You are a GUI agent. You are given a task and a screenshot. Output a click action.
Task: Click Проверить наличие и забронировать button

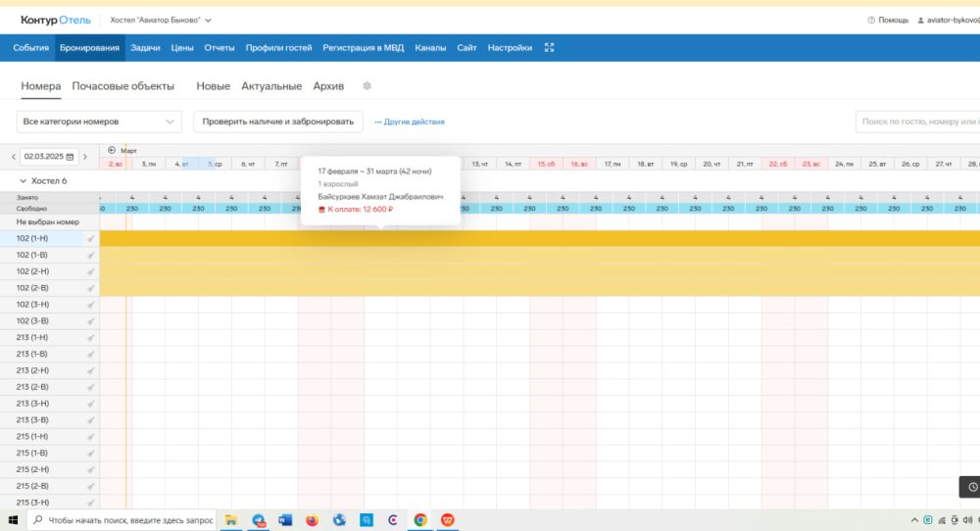tap(278, 121)
